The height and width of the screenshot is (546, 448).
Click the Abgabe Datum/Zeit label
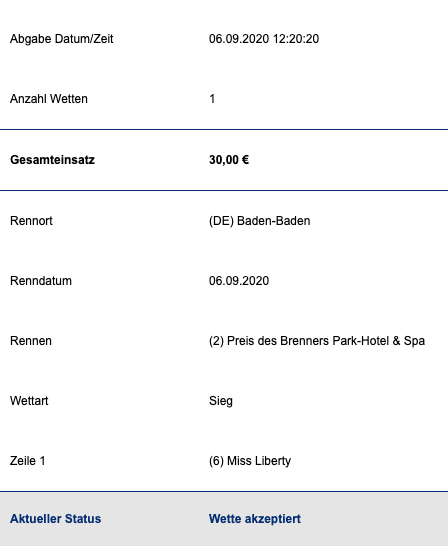(62, 39)
